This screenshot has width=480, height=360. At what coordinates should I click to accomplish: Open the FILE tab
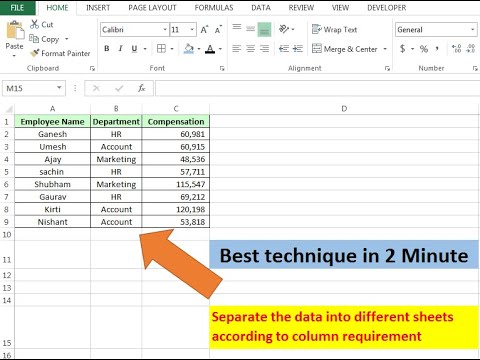(17, 8)
